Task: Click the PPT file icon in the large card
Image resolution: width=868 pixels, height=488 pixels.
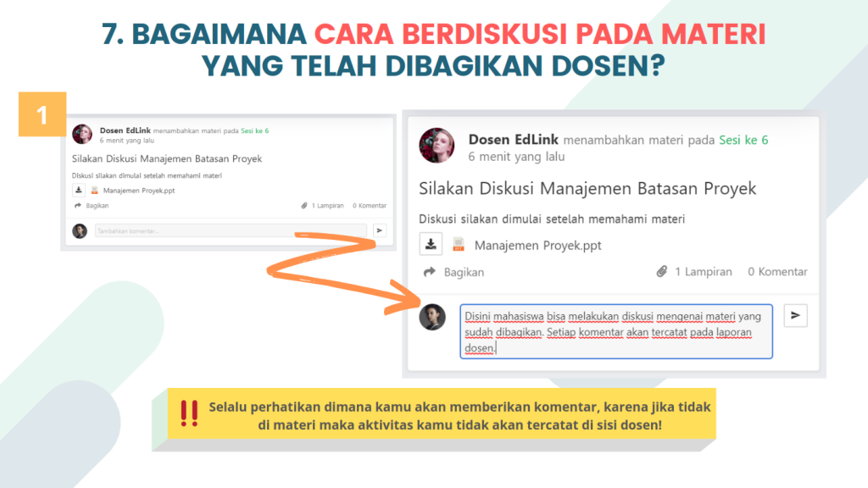Action: click(x=459, y=245)
